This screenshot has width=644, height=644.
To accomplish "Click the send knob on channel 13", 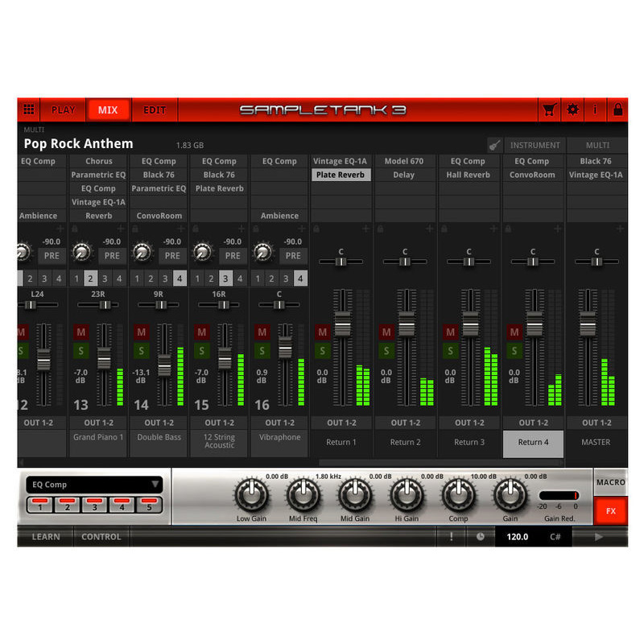I will point(82,252).
